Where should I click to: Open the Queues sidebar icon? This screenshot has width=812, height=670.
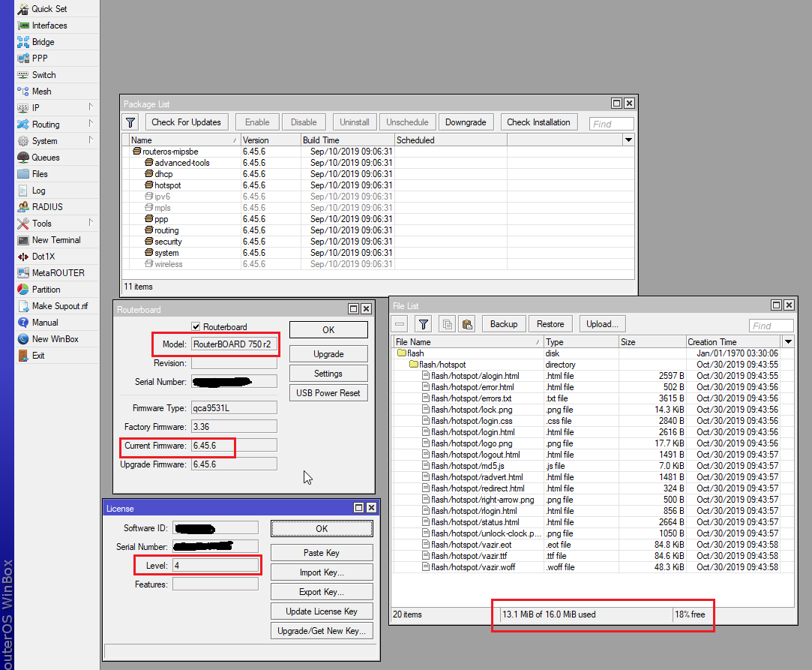click(x=23, y=158)
